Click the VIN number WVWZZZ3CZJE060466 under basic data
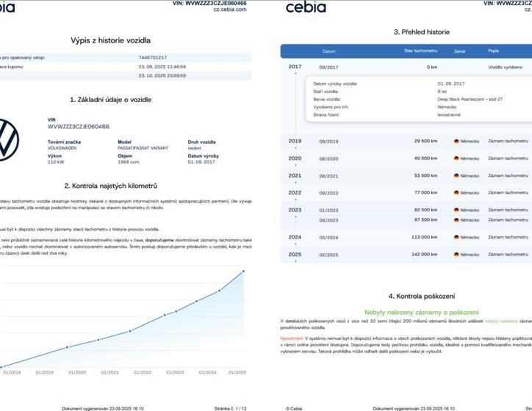Image resolution: width=532 pixels, height=411 pixels. coord(78,126)
